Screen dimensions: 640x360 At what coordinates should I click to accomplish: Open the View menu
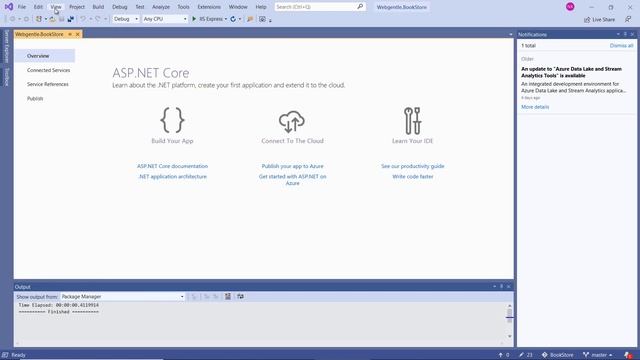click(56, 7)
